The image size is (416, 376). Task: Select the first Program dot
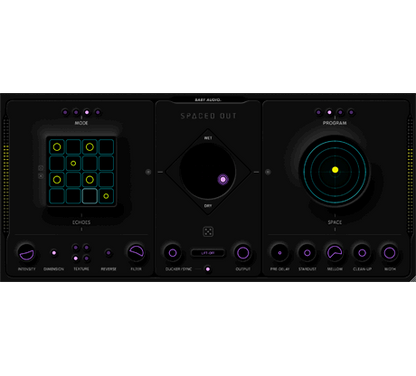tap(318, 112)
